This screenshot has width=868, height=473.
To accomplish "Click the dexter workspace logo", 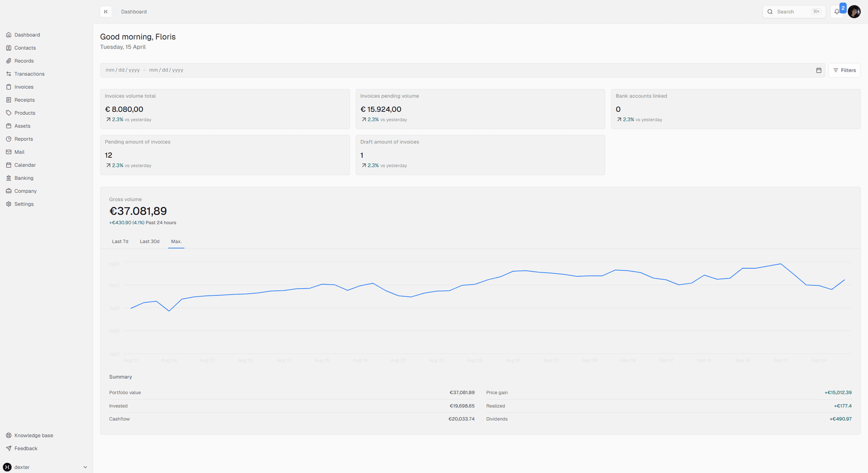I will [x=7, y=467].
